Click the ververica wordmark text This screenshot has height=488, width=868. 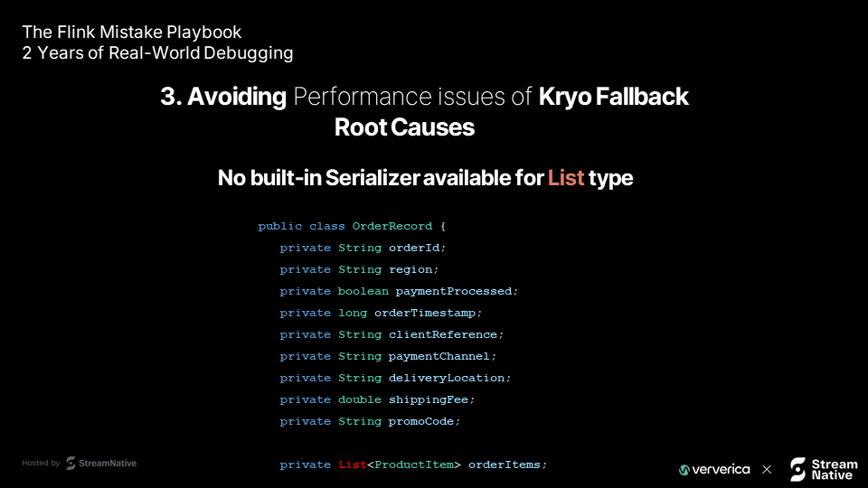[x=721, y=469]
